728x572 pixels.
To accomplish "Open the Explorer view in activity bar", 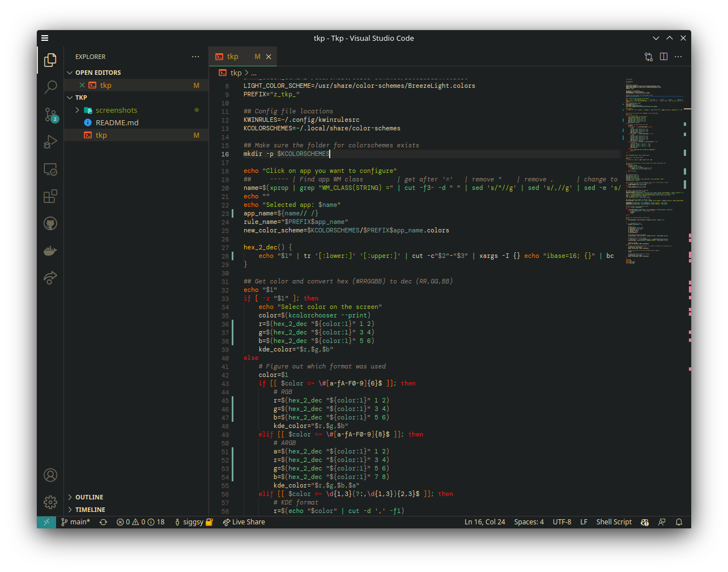I will 50,60.
